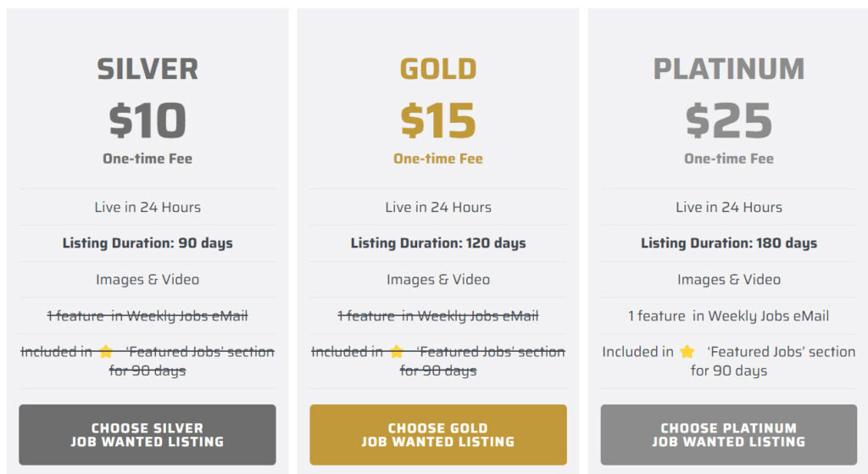Click the $25 price text
Screen dimensions: 868x474
(728, 120)
